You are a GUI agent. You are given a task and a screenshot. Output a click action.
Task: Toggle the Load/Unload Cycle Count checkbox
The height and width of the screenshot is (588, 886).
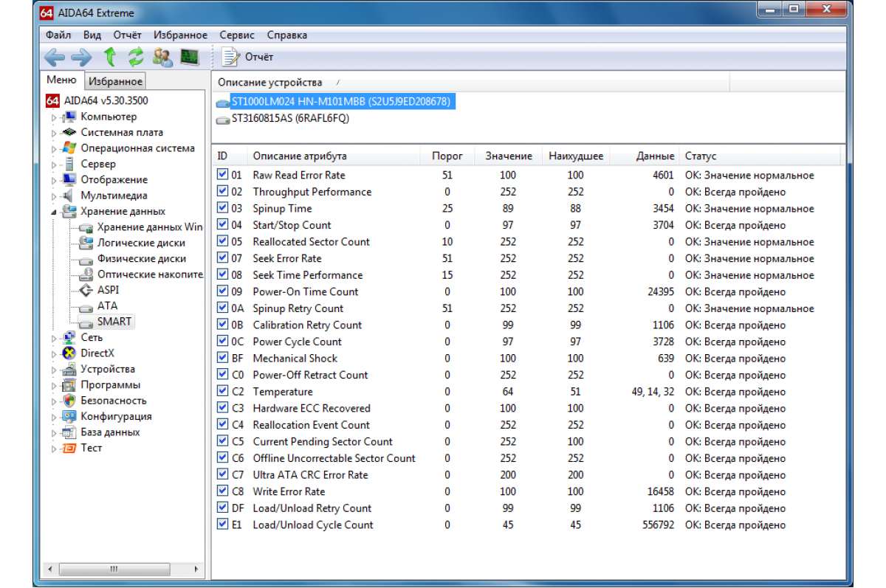pos(222,525)
